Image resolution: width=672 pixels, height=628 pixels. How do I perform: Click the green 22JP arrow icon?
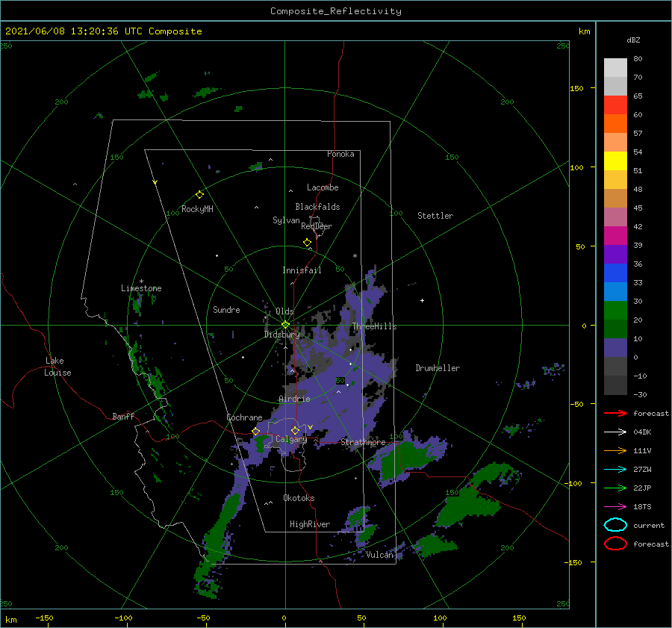click(x=615, y=488)
